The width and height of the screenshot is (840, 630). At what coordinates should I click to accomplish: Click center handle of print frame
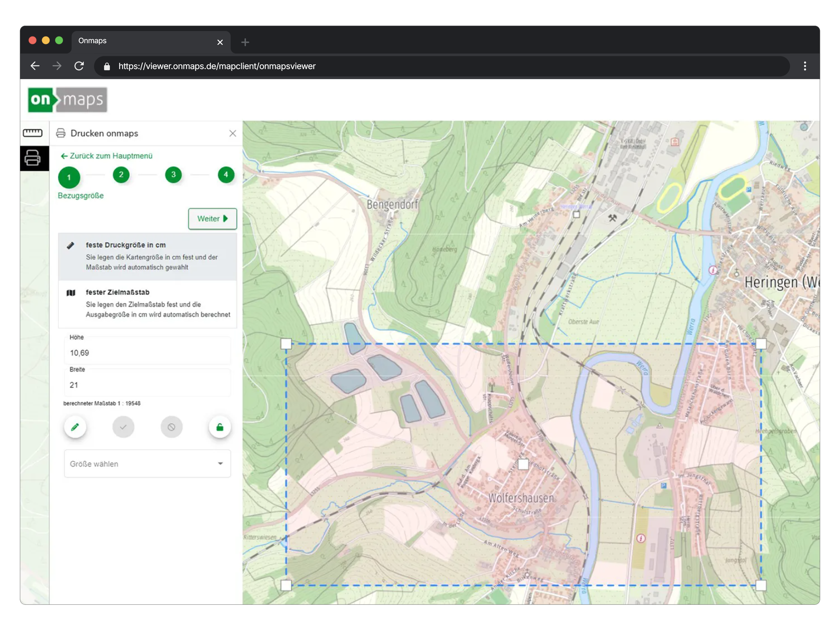point(523,464)
